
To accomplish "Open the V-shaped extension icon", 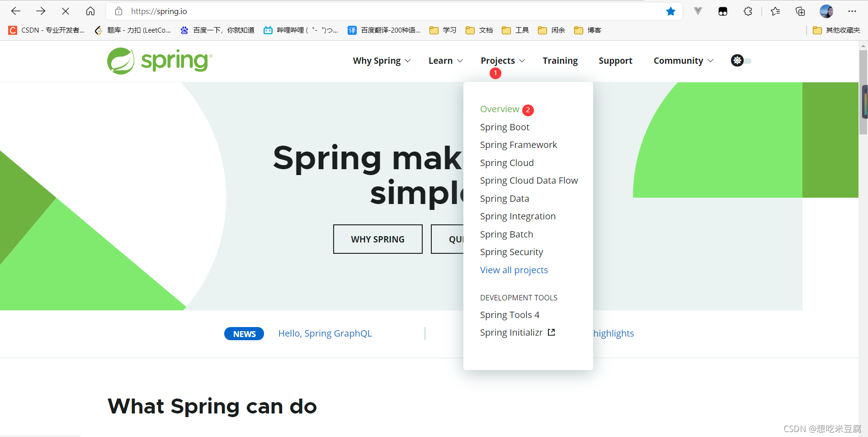I will click(698, 11).
